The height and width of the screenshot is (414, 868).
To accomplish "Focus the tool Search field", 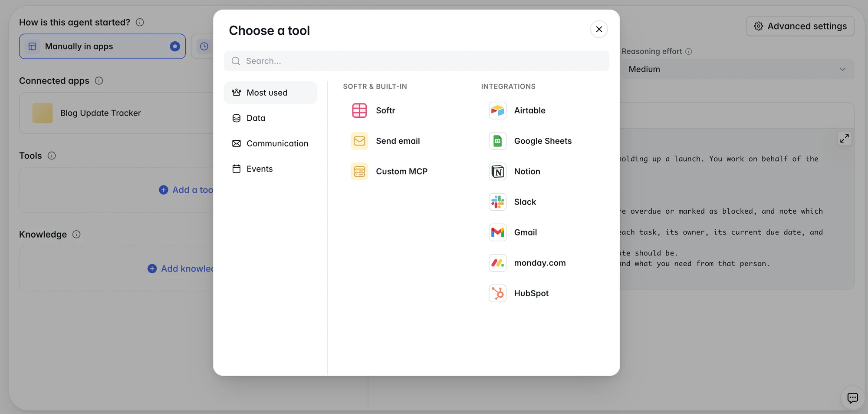I will (417, 61).
